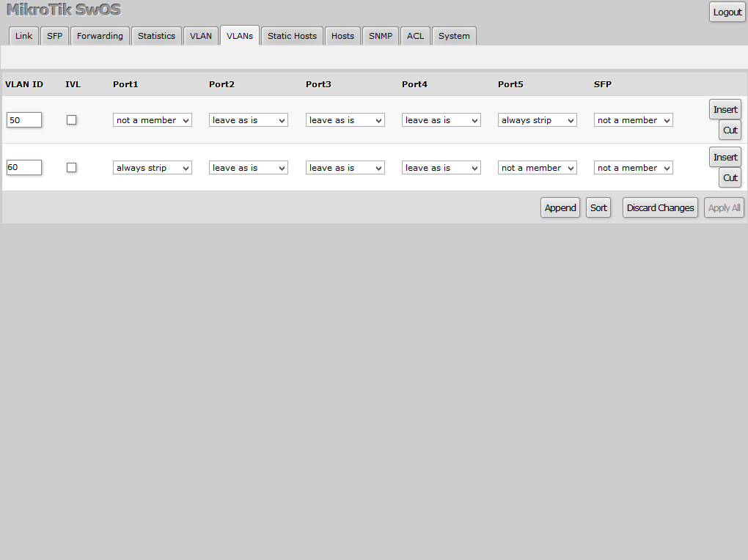Switch to the Forwarding tab
The width and height of the screenshot is (748, 560).
(x=100, y=36)
